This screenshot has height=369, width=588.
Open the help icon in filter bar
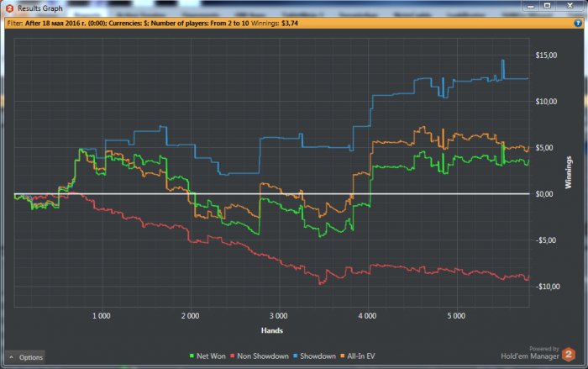click(x=578, y=24)
